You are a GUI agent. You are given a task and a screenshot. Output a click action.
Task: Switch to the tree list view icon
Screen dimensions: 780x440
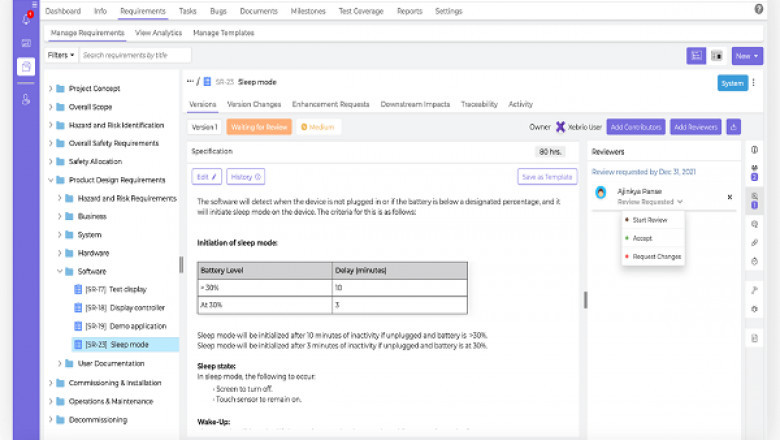(696, 56)
